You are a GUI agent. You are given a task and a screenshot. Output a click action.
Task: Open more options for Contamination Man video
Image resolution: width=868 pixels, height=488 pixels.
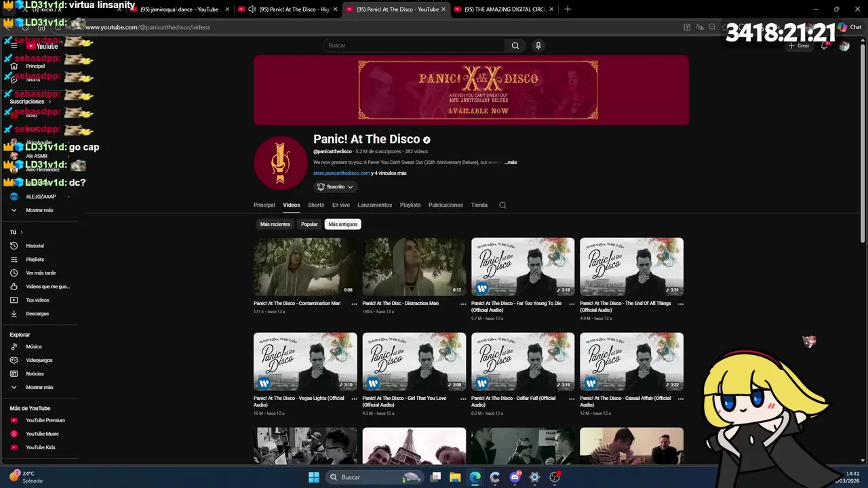pos(354,304)
